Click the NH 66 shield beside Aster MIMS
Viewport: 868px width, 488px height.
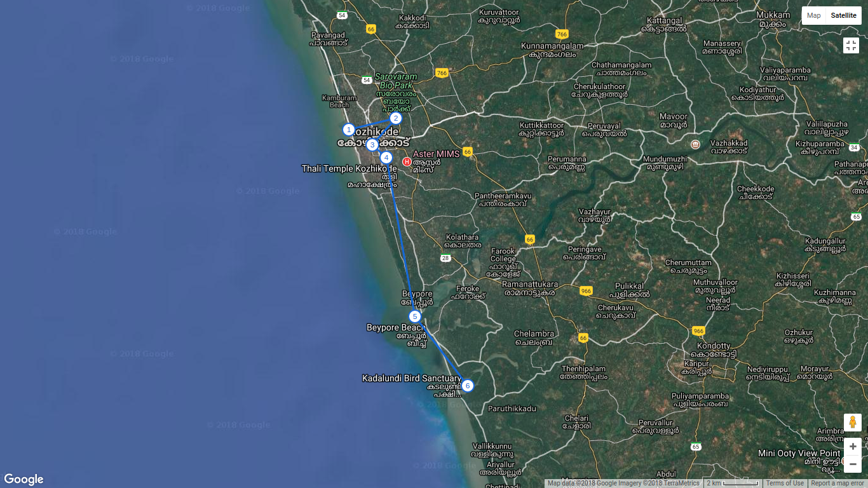click(x=467, y=152)
